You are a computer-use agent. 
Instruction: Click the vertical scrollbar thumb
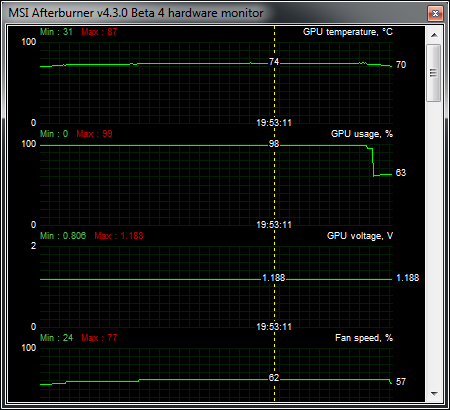434,73
